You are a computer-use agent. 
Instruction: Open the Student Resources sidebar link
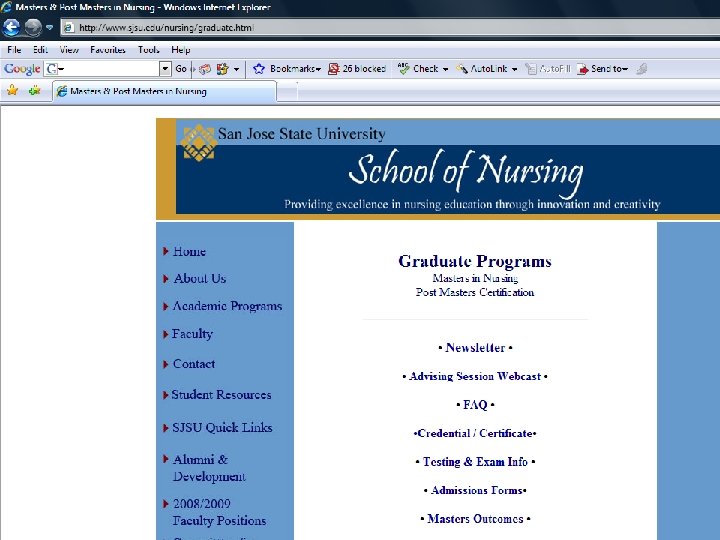click(x=221, y=395)
